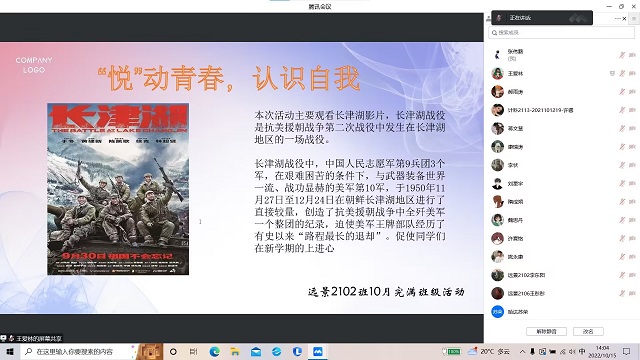
Task: Select the 远景2106 participant name
Action: pyautogui.click(x=526, y=293)
